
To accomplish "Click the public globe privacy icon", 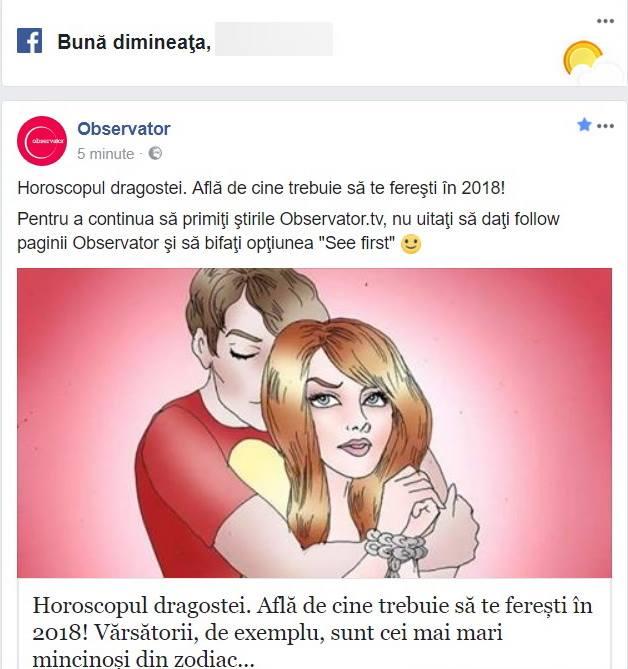I will click(155, 153).
